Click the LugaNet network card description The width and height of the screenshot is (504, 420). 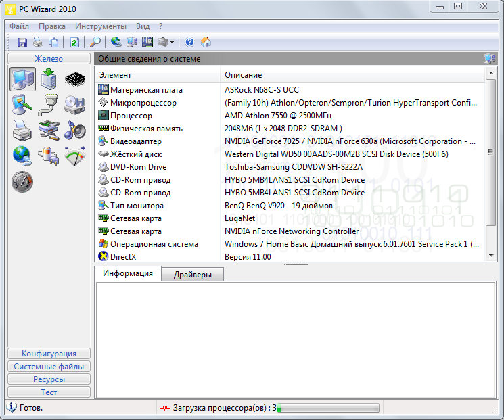coord(239,218)
